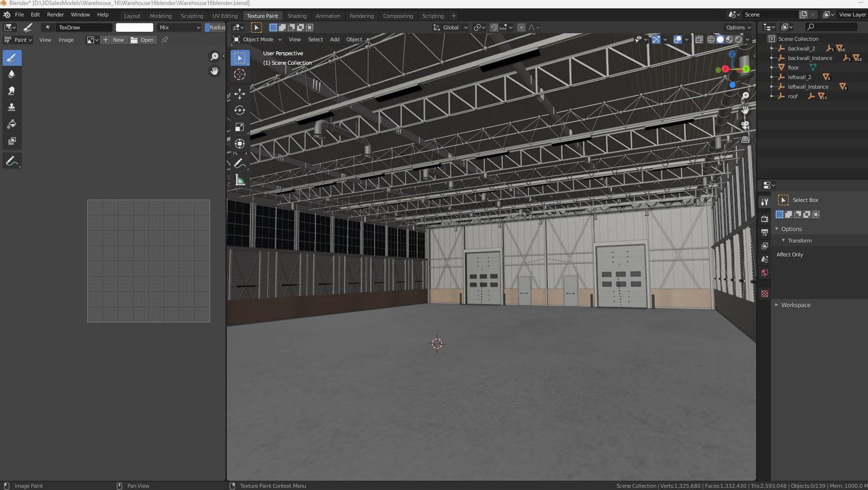The image size is (868, 490).
Task: Activate the Rotate tool in viewport
Action: [x=240, y=110]
